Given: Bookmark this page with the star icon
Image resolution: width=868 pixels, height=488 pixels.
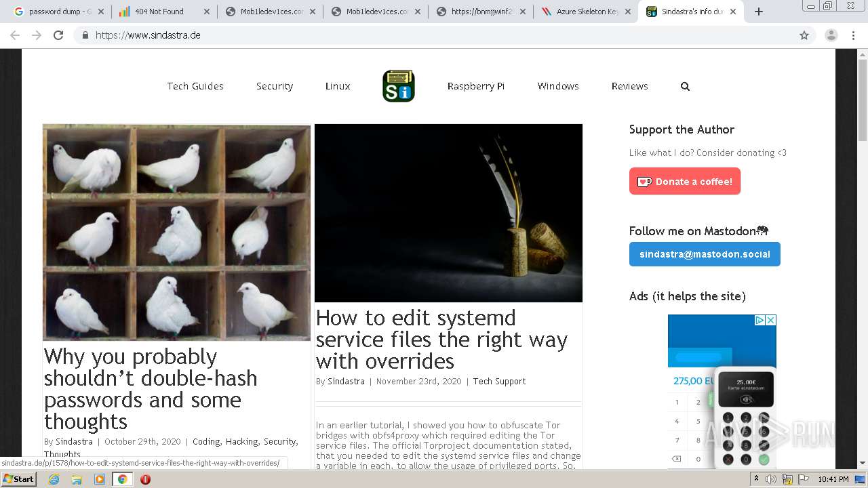Looking at the screenshot, I should tap(804, 35).
